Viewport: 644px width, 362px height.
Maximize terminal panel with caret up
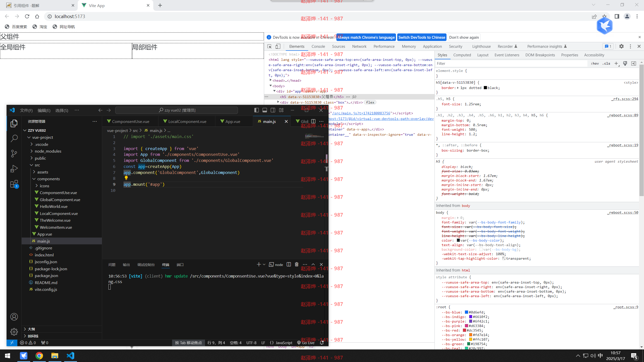coord(313,264)
